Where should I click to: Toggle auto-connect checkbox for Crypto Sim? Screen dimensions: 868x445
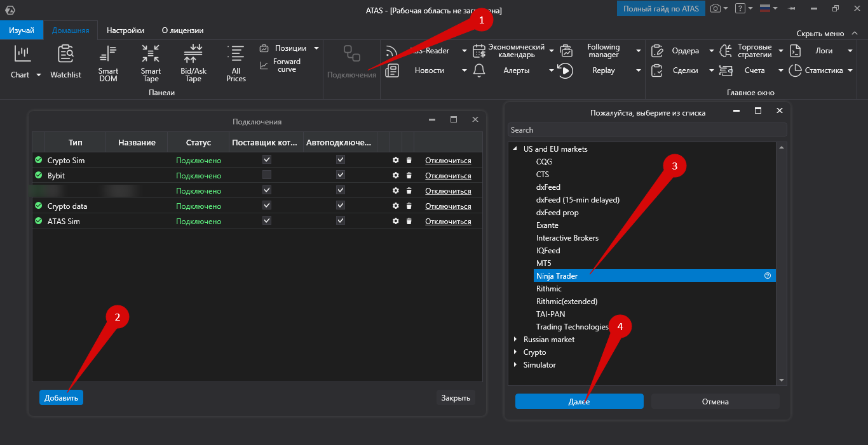point(341,160)
